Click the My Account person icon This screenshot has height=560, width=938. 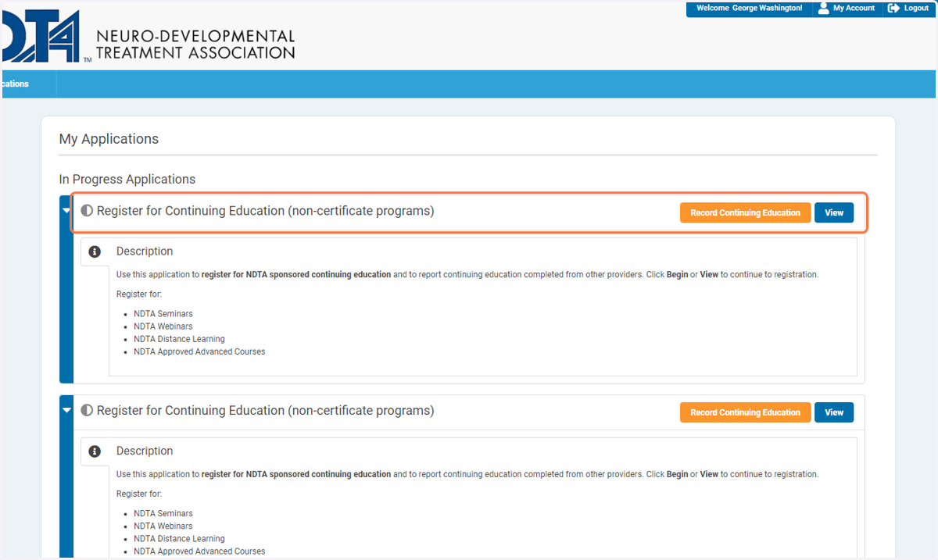coord(823,8)
